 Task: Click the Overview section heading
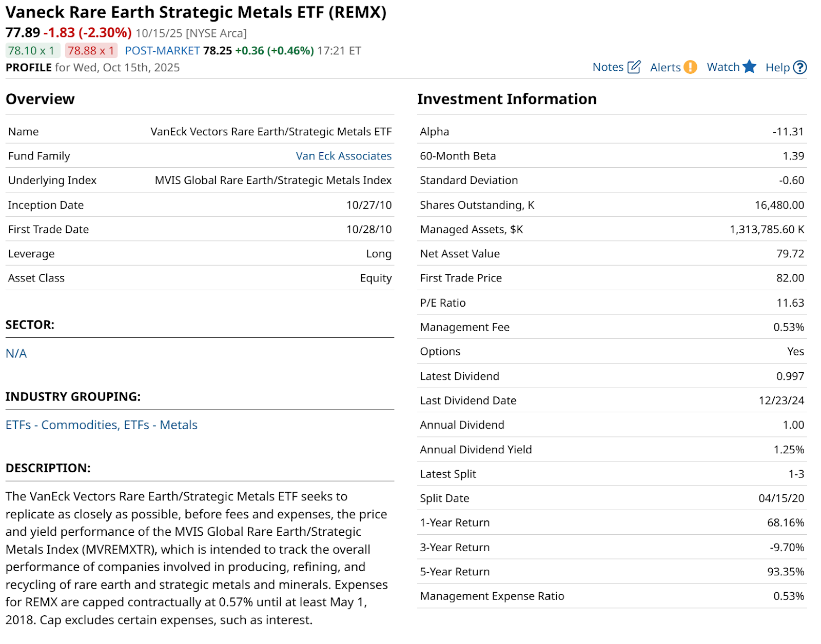(40, 99)
